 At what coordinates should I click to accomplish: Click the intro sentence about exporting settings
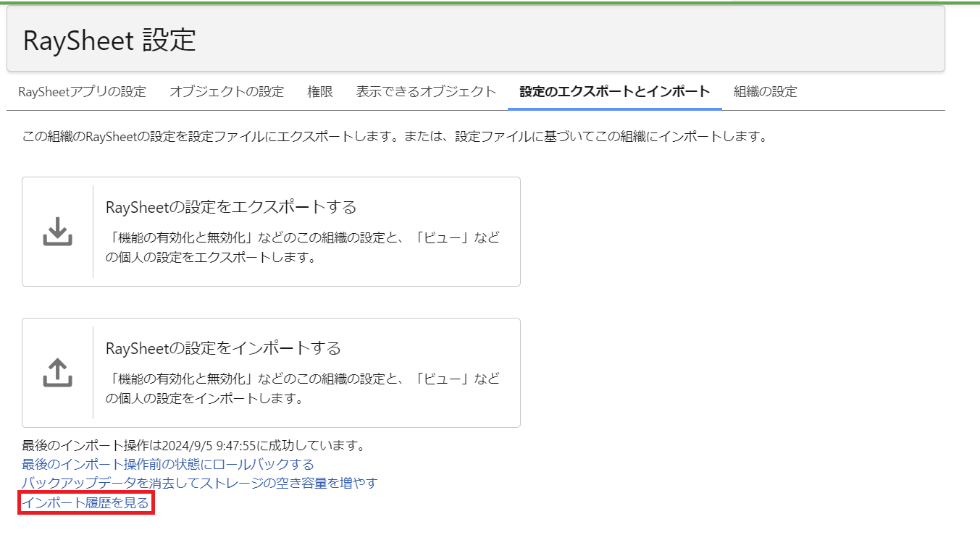[x=395, y=136]
